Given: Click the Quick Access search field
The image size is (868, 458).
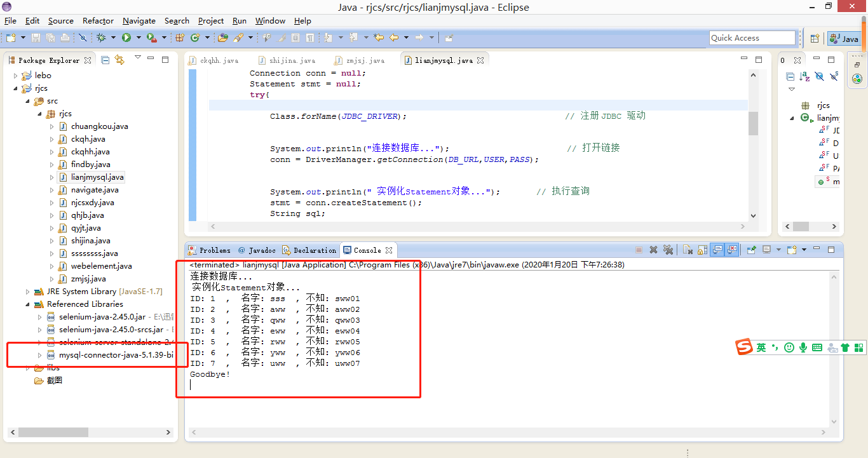Looking at the screenshot, I should [x=752, y=38].
